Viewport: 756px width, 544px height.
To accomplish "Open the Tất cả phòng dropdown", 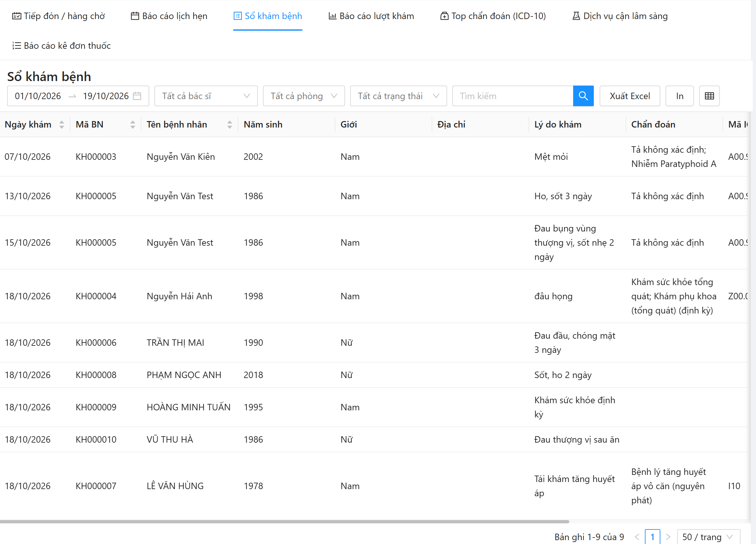I will [304, 96].
